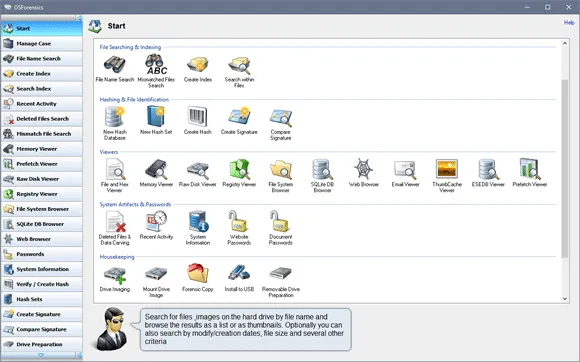Select Deleted Files Search in sidebar
Viewport: 580px width, 362px height.
click(41, 119)
